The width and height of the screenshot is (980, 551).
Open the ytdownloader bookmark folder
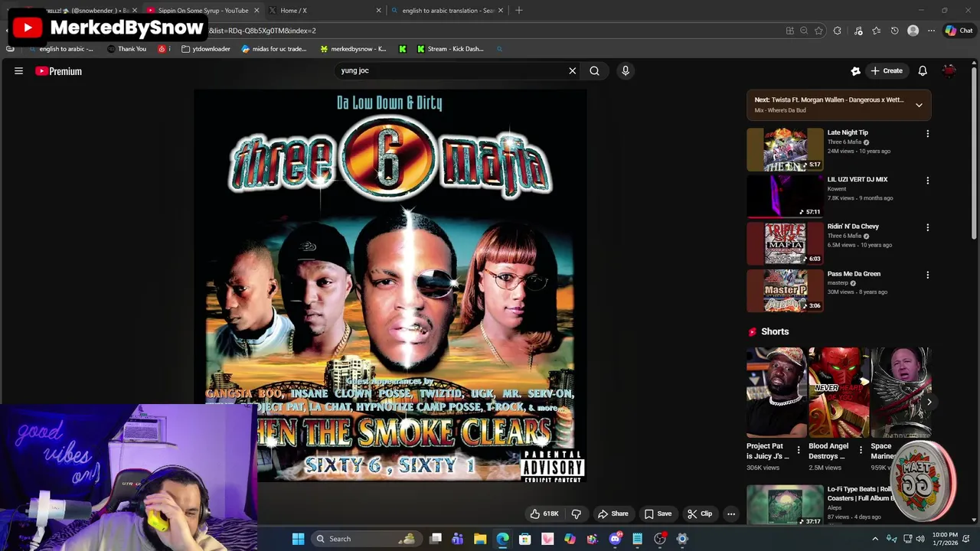click(x=206, y=49)
